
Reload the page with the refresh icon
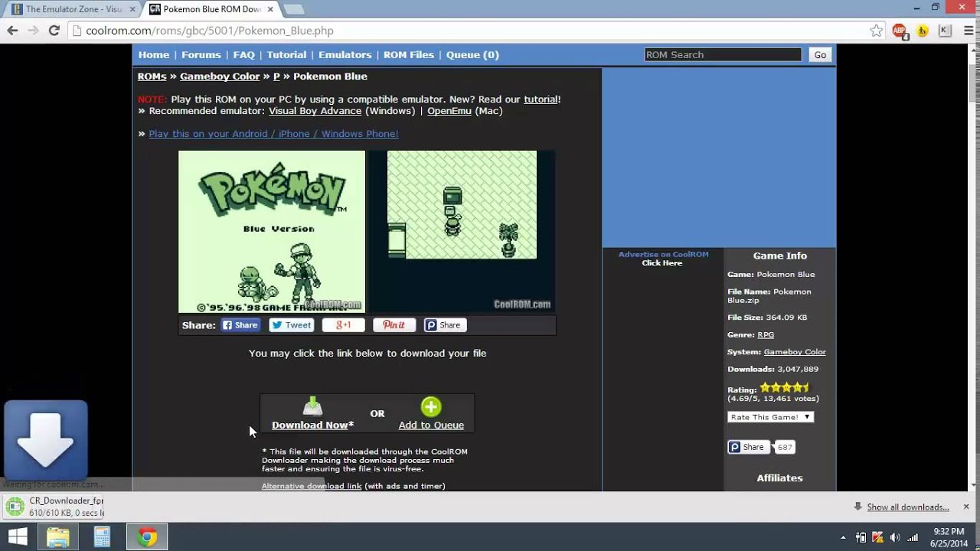54,31
